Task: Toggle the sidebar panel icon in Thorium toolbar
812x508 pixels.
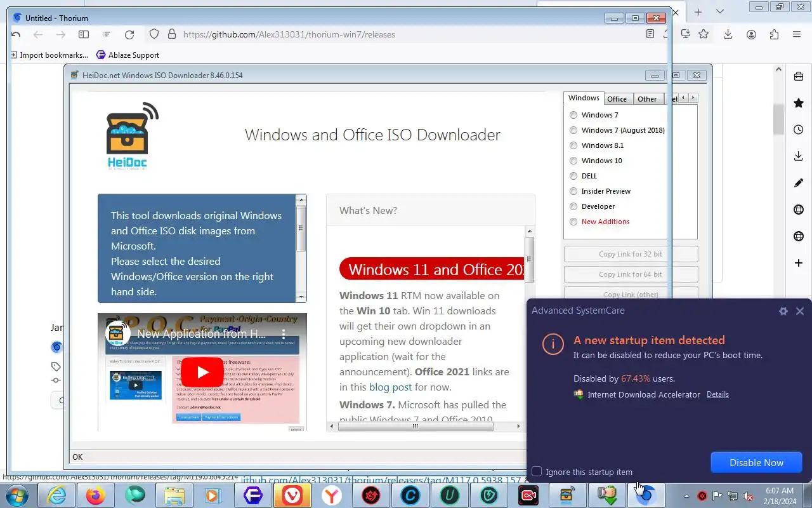Action: pyautogui.click(x=84, y=34)
